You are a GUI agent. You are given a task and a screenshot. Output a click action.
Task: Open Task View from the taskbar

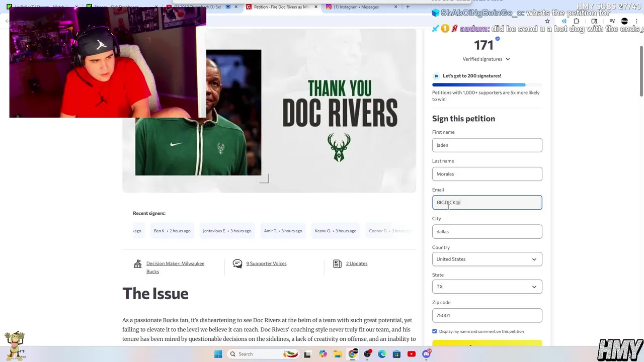pos(307,354)
